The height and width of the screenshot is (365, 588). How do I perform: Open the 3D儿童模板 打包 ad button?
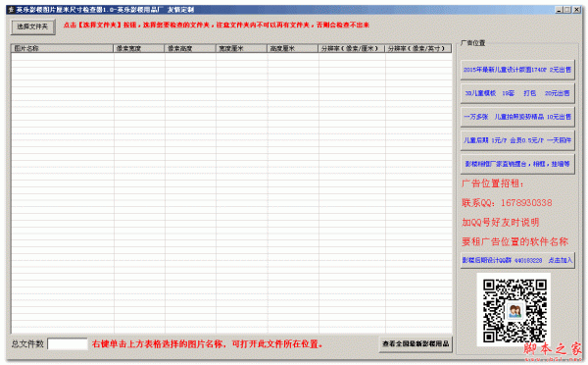point(517,93)
